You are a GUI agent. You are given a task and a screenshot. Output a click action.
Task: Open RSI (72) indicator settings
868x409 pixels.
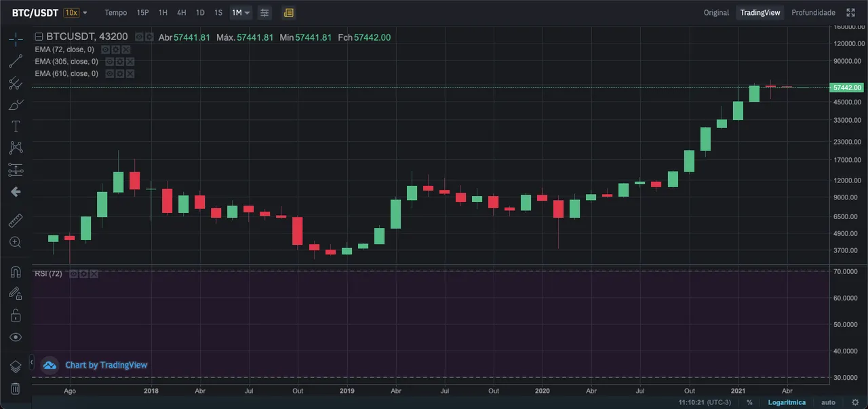click(83, 274)
